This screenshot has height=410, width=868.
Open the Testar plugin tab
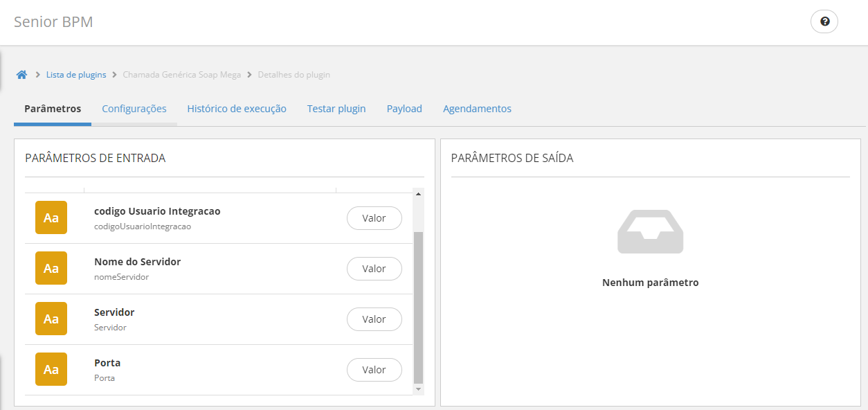coord(336,109)
